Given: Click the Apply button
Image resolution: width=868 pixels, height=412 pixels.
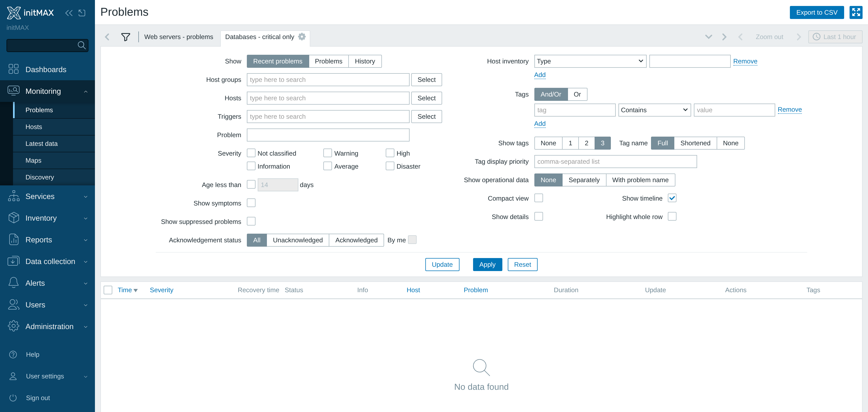Looking at the screenshot, I should [x=487, y=264].
